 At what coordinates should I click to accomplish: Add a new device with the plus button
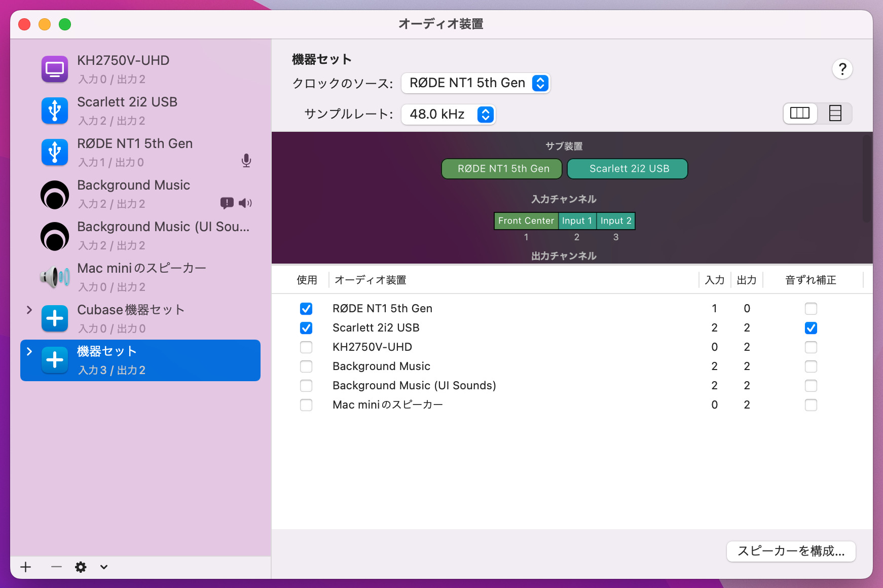(26, 567)
